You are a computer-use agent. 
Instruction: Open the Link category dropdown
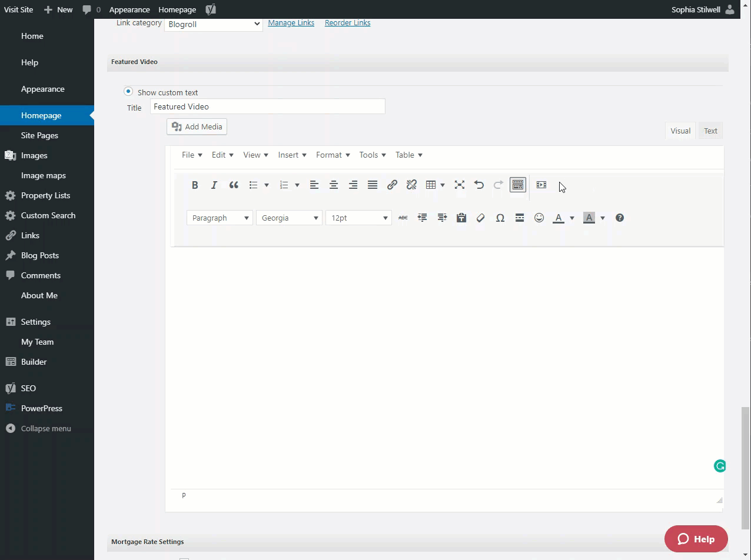tap(214, 24)
